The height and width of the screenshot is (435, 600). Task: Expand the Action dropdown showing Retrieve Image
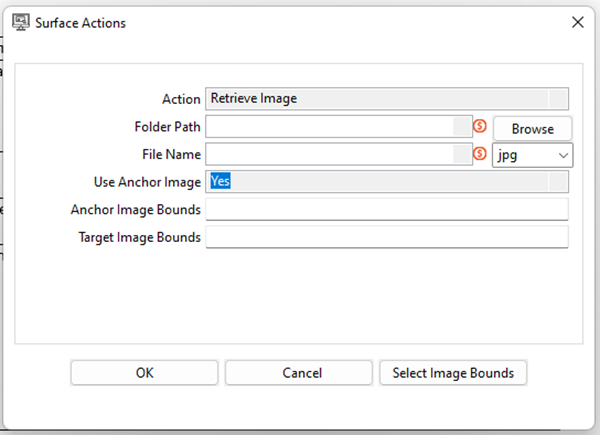[x=558, y=99]
